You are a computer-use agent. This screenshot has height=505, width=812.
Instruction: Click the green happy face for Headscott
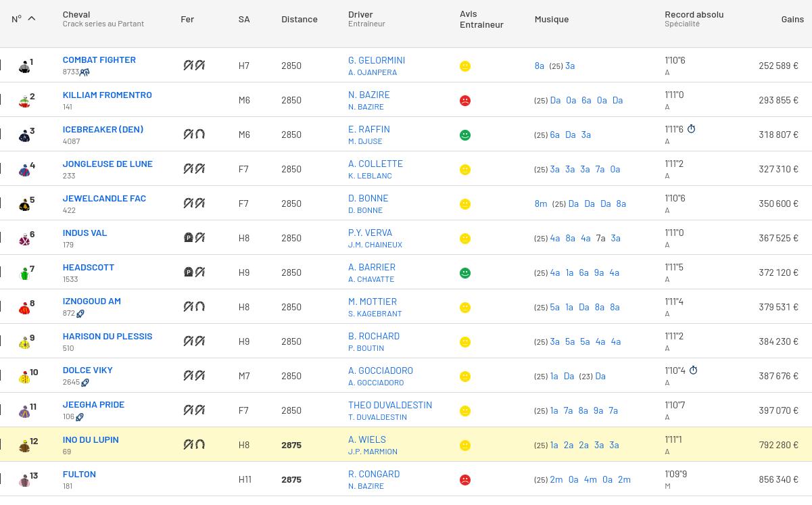pyautogui.click(x=465, y=273)
